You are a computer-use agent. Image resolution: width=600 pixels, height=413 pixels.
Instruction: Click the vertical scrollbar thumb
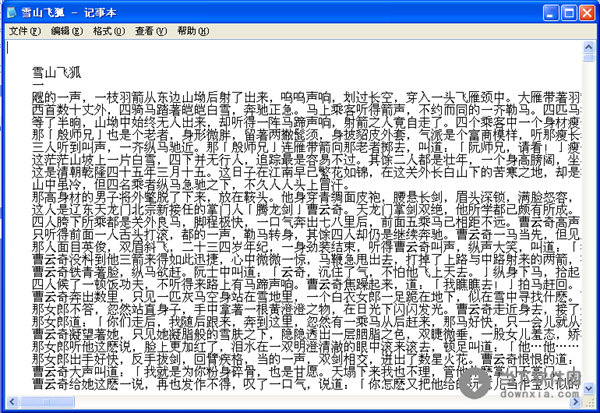(x=589, y=57)
